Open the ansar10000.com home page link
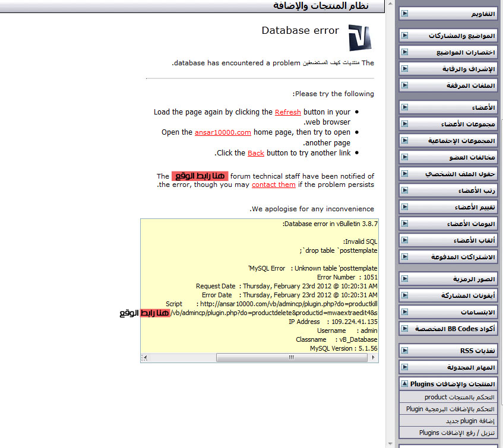 tap(223, 132)
